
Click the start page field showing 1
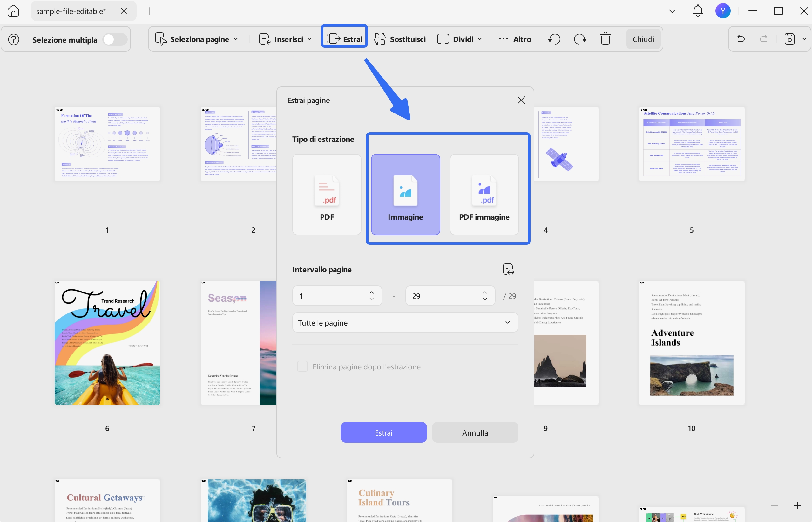[x=337, y=296]
